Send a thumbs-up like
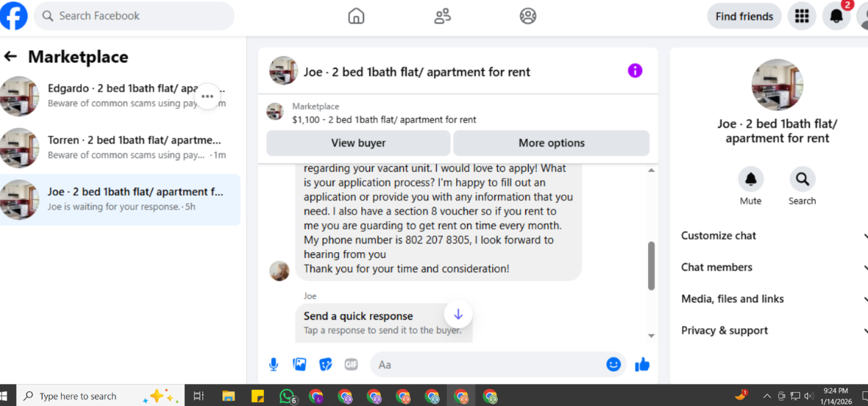Image resolution: width=868 pixels, height=406 pixels. (x=642, y=365)
